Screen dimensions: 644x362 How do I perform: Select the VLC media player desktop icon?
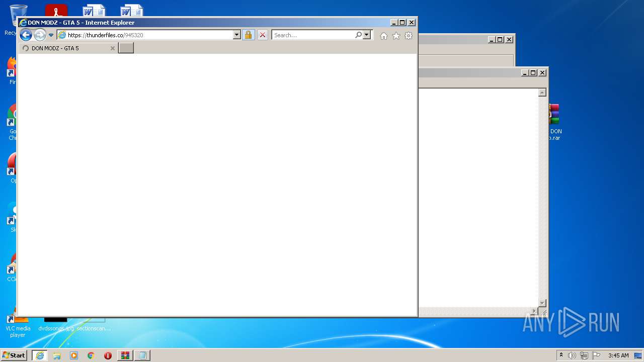[18, 324]
